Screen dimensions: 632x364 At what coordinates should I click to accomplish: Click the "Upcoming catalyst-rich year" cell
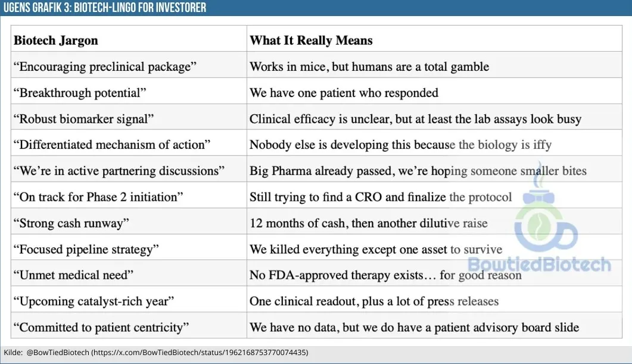click(x=94, y=301)
